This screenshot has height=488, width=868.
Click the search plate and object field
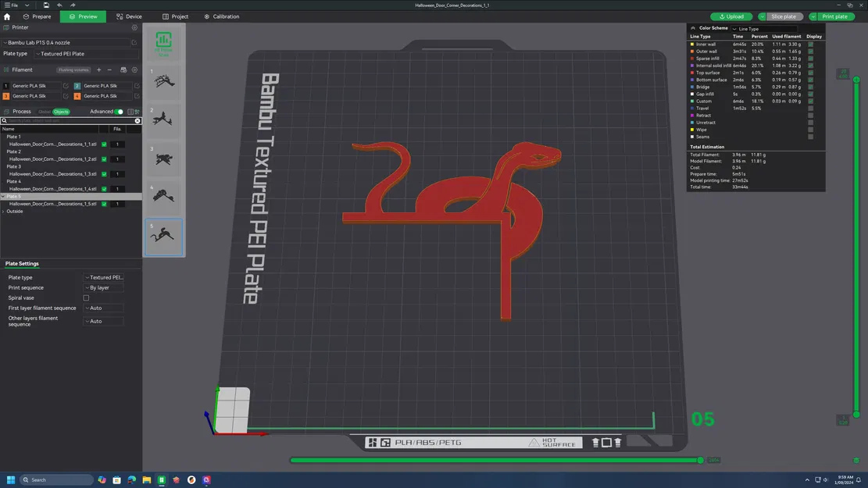coord(70,120)
